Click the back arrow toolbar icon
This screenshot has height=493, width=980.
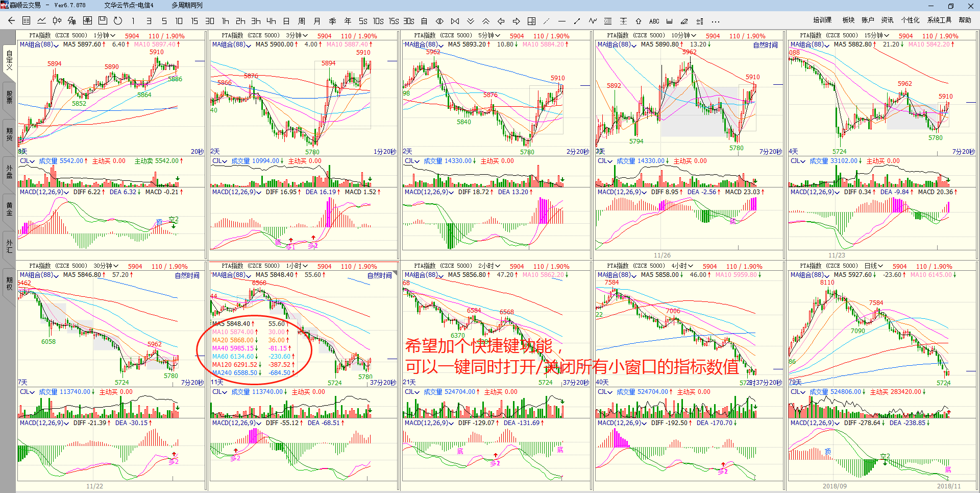(x=11, y=21)
